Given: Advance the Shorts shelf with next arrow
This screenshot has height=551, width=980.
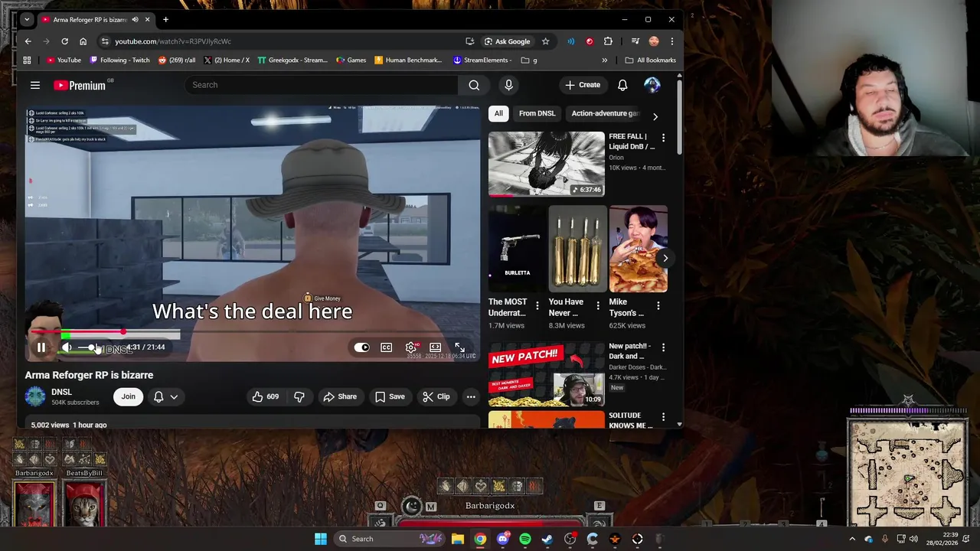Looking at the screenshot, I should tap(665, 258).
